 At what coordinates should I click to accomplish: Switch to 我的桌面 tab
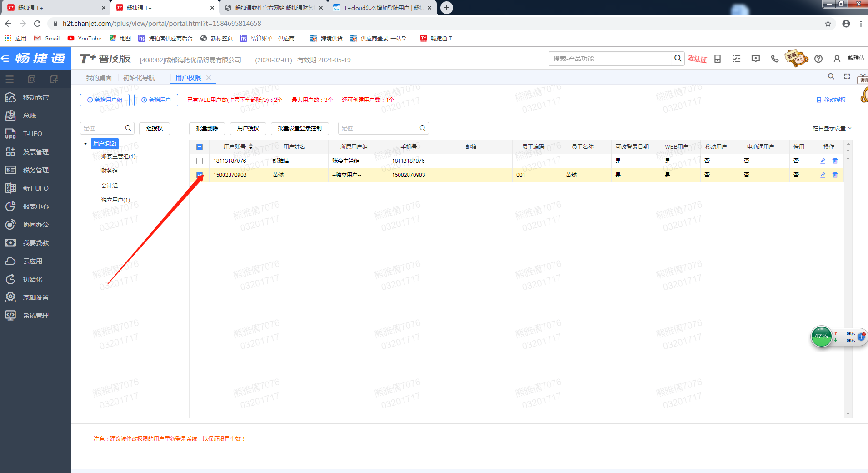tap(99, 78)
